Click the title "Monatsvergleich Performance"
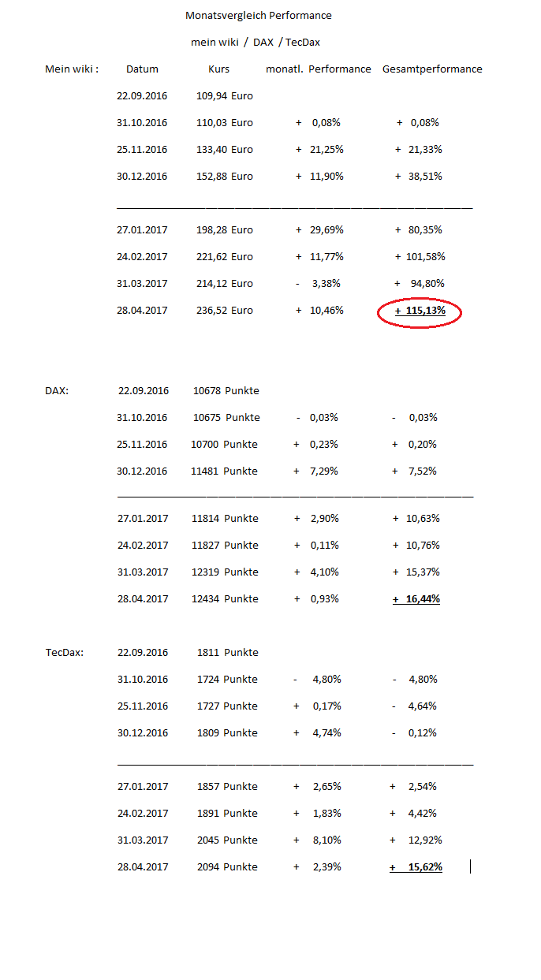The height and width of the screenshot is (980, 541). coord(258,16)
